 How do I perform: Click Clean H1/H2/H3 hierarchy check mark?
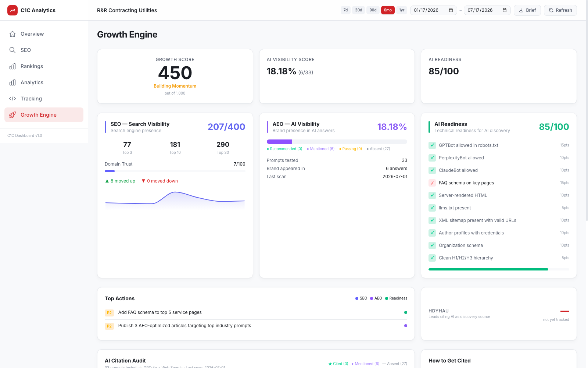point(432,258)
